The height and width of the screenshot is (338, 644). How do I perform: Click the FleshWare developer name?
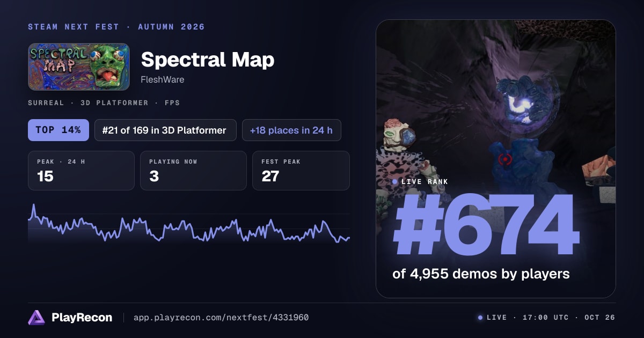pos(163,79)
